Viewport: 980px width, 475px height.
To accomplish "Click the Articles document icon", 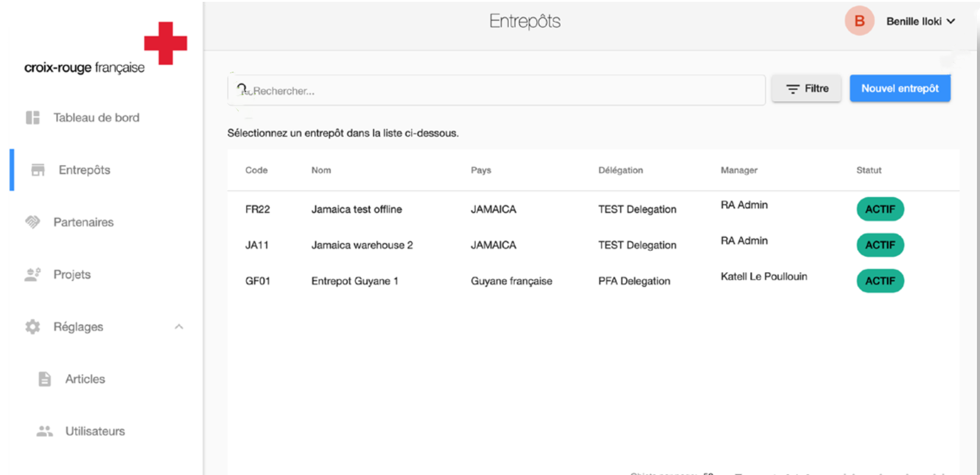I will (44, 379).
